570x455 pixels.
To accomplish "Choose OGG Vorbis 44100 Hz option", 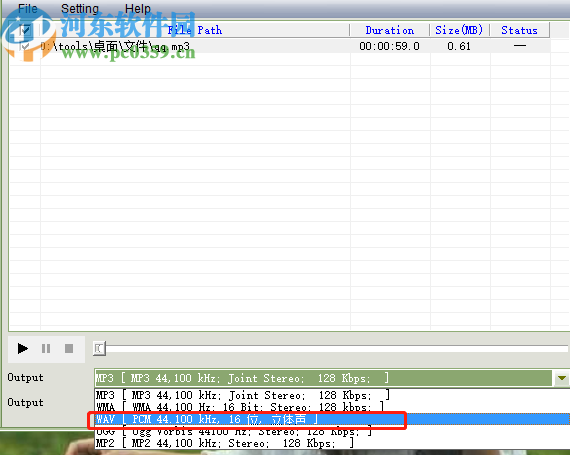I will click(332, 431).
